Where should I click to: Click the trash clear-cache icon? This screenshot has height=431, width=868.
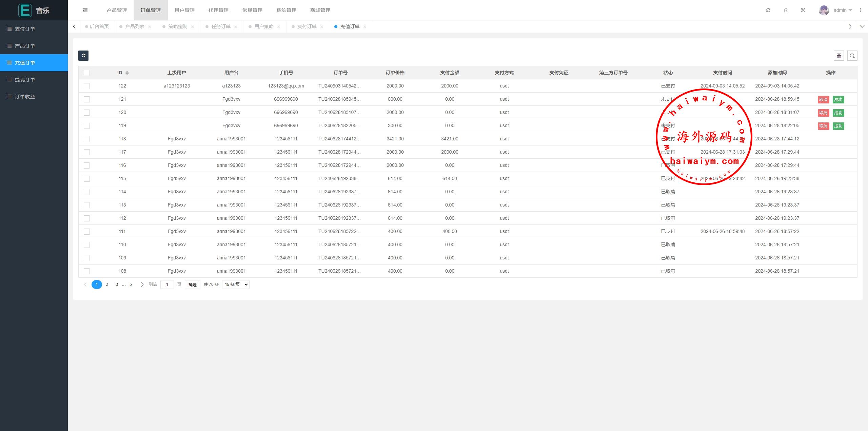tap(786, 10)
